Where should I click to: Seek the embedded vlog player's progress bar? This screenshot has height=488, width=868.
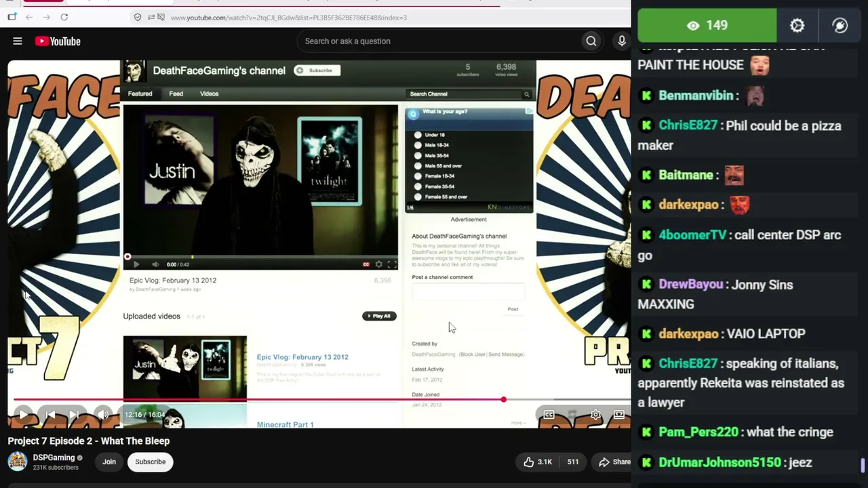tap(260, 257)
